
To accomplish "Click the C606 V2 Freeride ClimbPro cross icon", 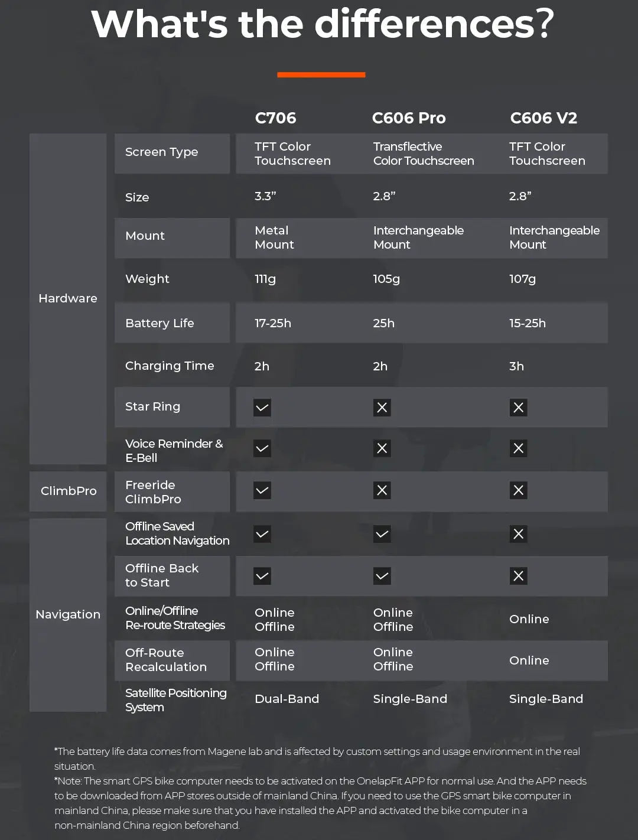I will coord(519,490).
